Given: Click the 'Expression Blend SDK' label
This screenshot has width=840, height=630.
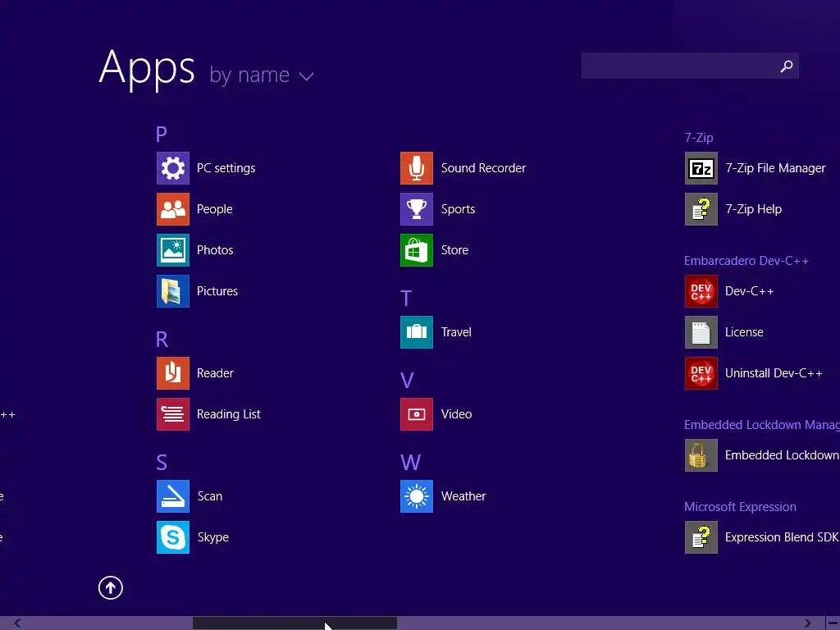Looking at the screenshot, I should [x=782, y=536].
